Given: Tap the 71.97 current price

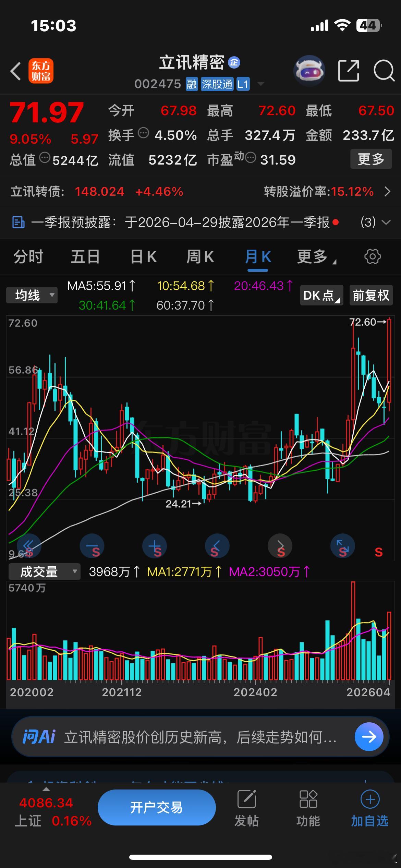Looking at the screenshot, I should tap(47, 112).
